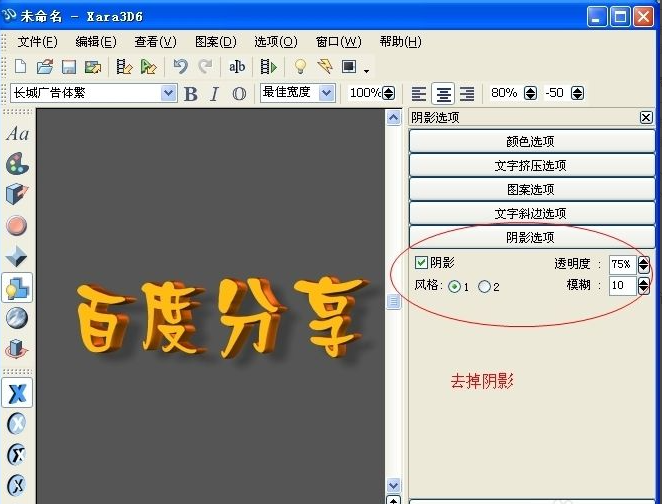
Task: Open text options with the Aa icon
Action: pos(17,134)
